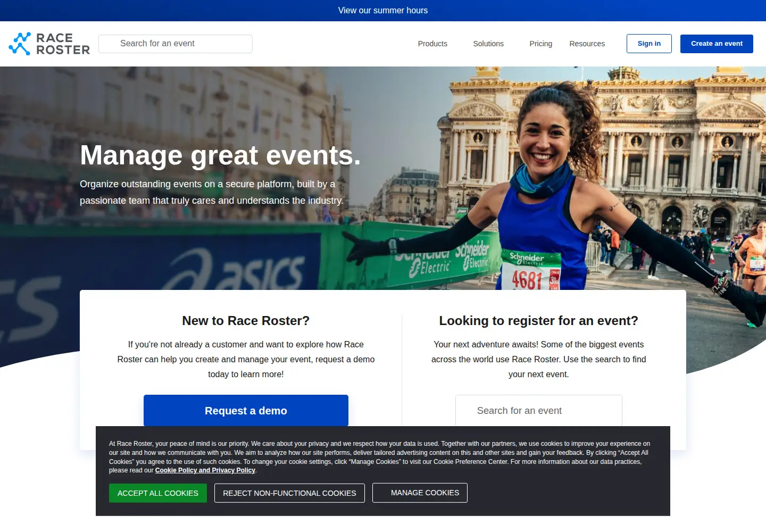This screenshot has width=766, height=532.
Task: Click the Create an event button
Action: coord(717,44)
